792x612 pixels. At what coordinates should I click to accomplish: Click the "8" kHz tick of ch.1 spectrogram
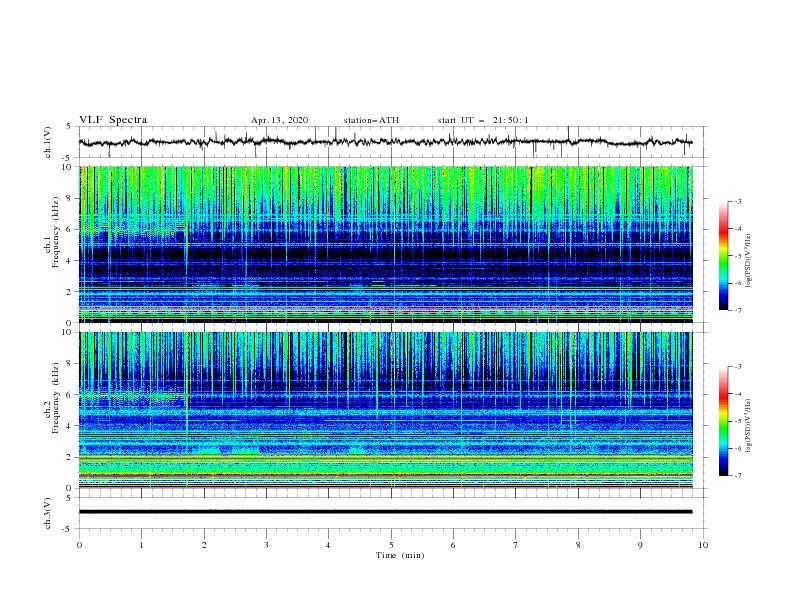pyautogui.click(x=70, y=198)
